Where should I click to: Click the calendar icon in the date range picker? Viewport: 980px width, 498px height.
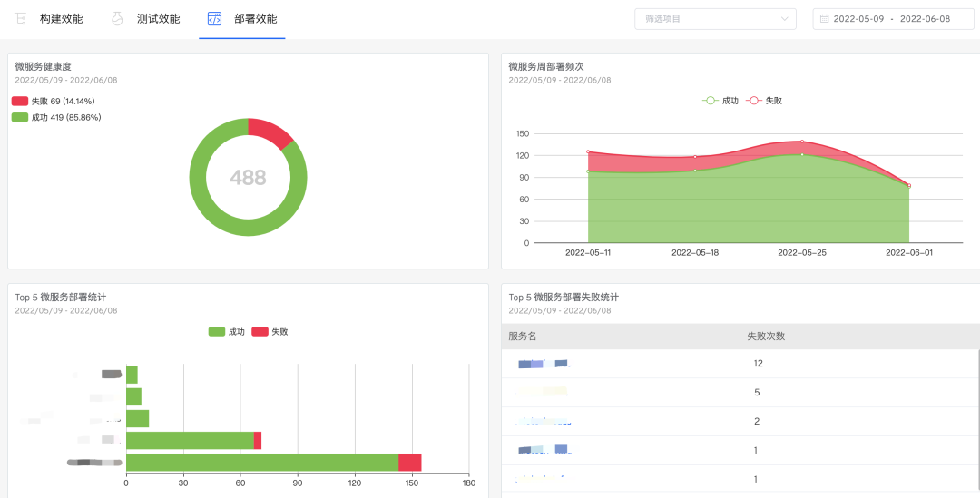point(824,19)
